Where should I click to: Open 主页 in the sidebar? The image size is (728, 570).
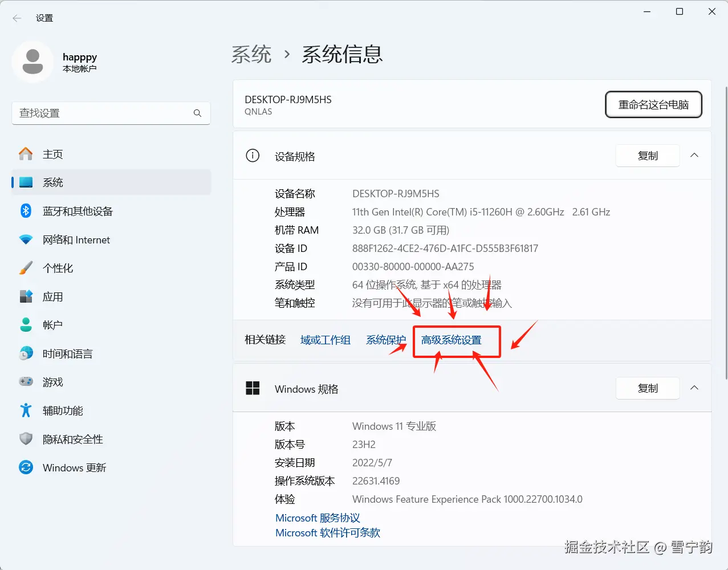point(111,154)
